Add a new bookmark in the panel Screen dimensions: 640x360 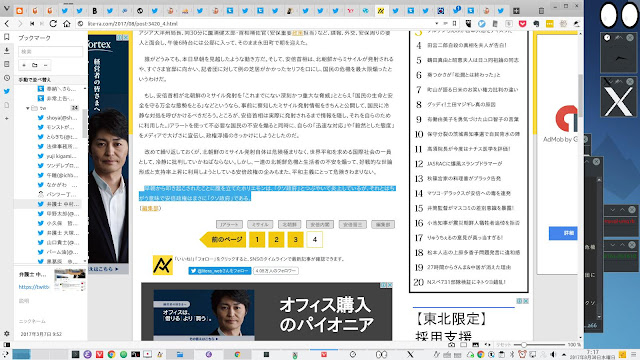coord(24,65)
